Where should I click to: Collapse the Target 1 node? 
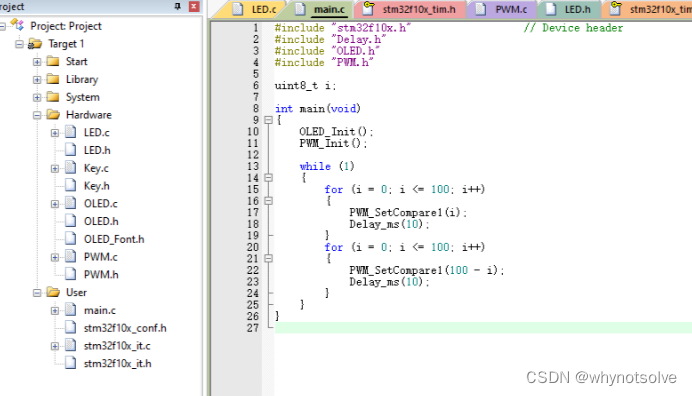pyautogui.click(x=19, y=44)
